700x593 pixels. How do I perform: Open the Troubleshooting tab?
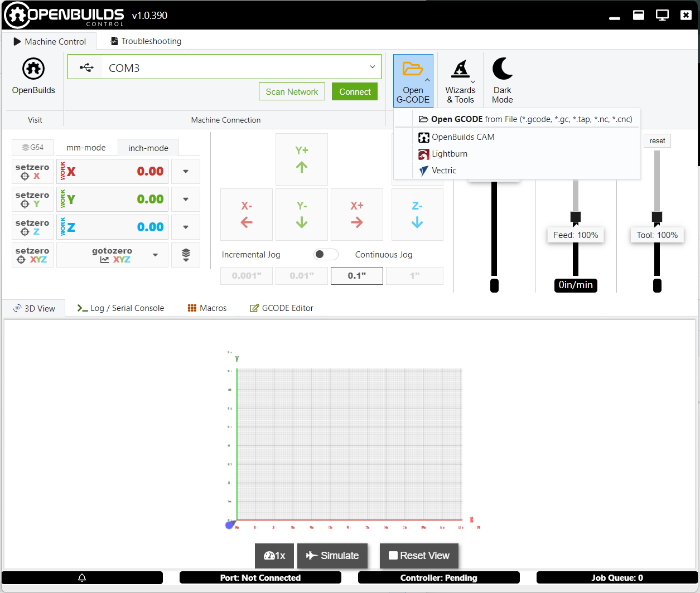point(146,41)
